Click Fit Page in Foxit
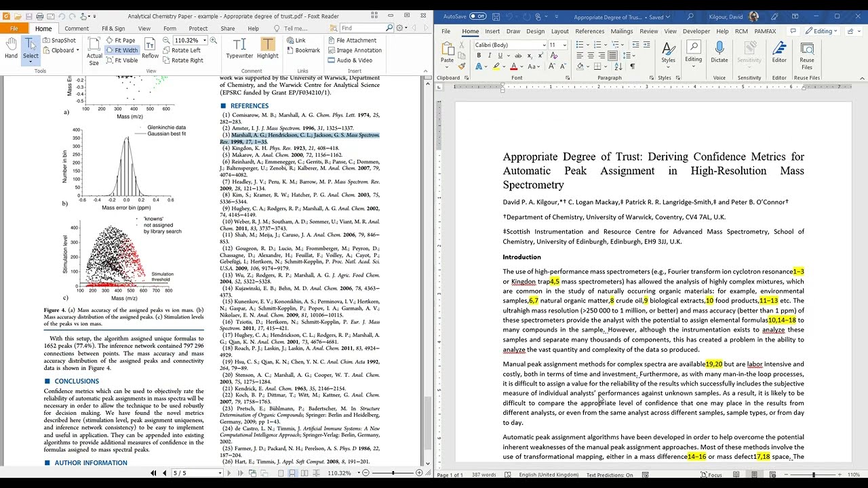This screenshot has height=488, width=868. (x=120, y=41)
